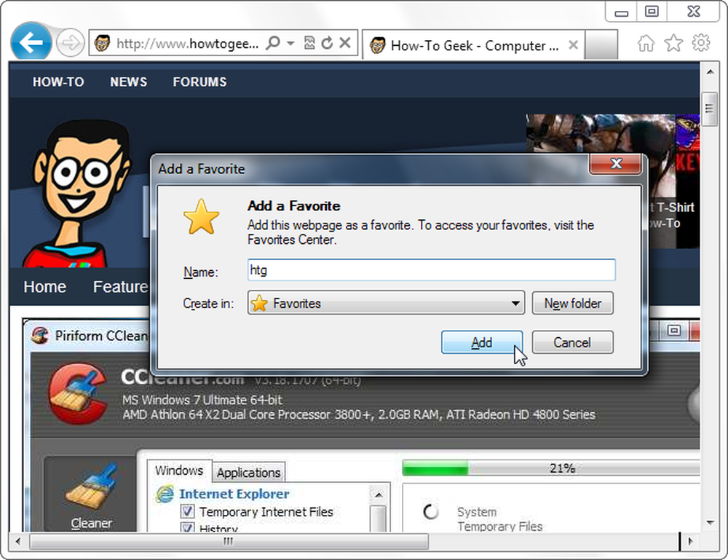Click the Add button
This screenshot has height=560, width=728.
[x=482, y=342]
